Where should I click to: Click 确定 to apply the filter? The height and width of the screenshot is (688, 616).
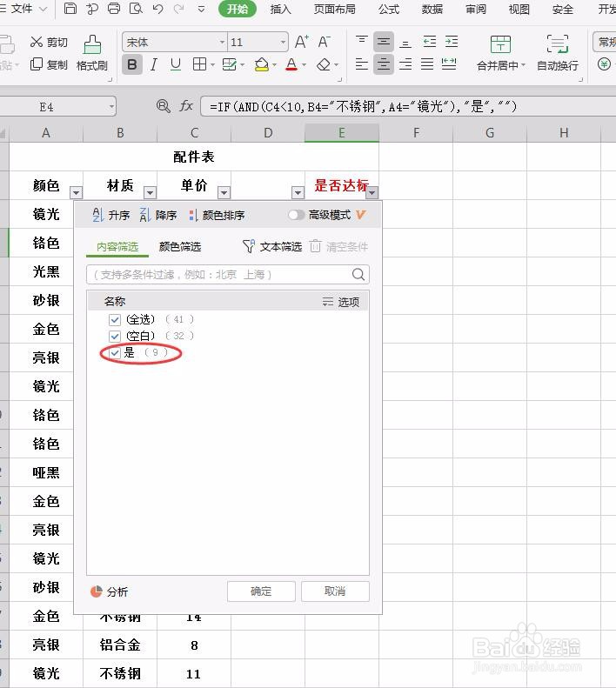(261, 591)
